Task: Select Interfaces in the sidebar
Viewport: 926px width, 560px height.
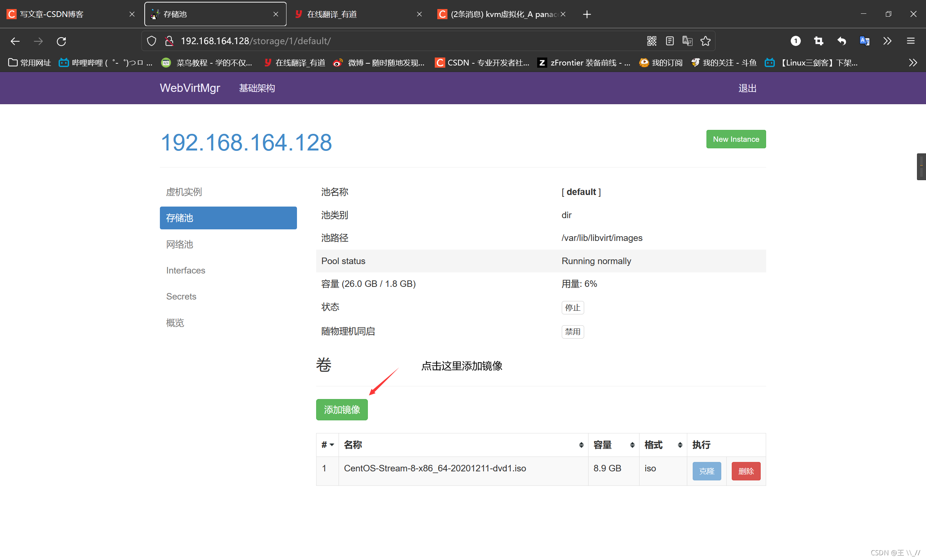Action: (x=228, y=270)
